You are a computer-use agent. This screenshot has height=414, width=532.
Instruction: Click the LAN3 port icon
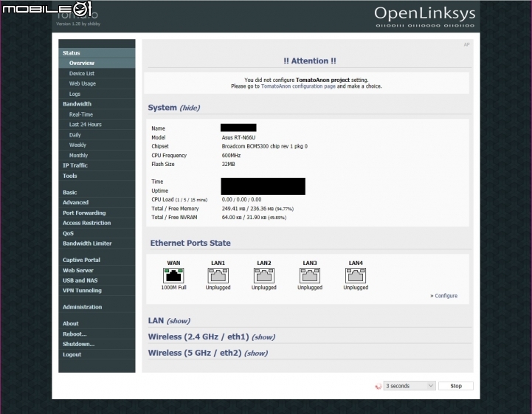310,275
